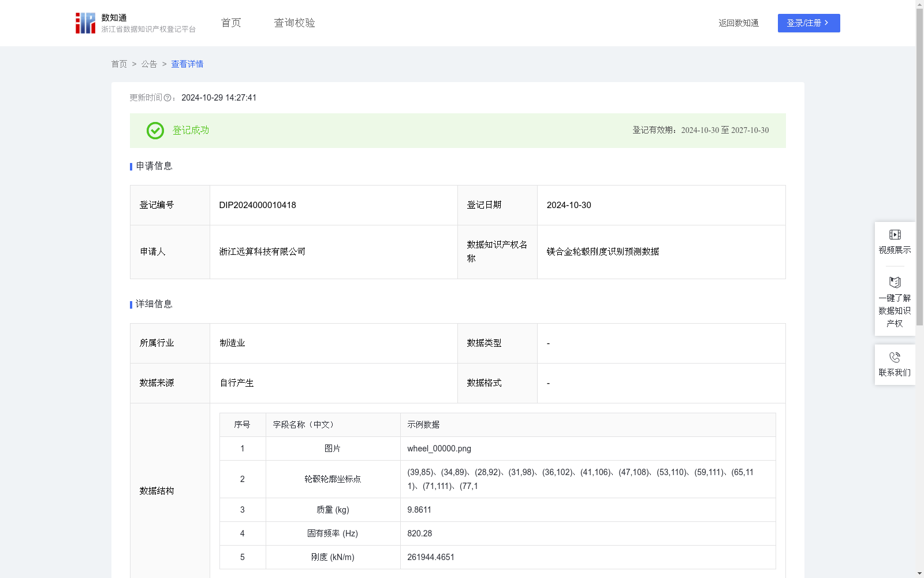Select the registration number DIP2024000010418
The image size is (924, 578).
point(257,205)
